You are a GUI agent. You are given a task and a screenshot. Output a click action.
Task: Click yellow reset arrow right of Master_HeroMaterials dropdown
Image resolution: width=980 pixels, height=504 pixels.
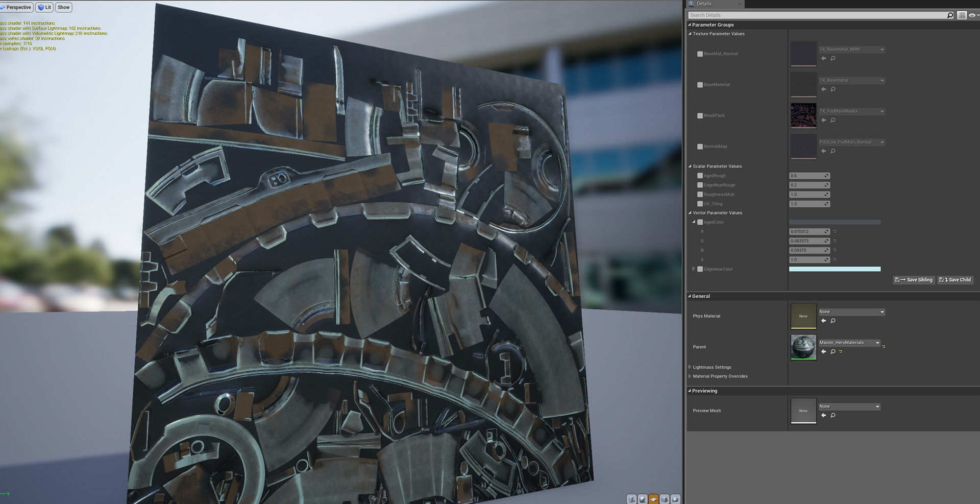[884, 347]
